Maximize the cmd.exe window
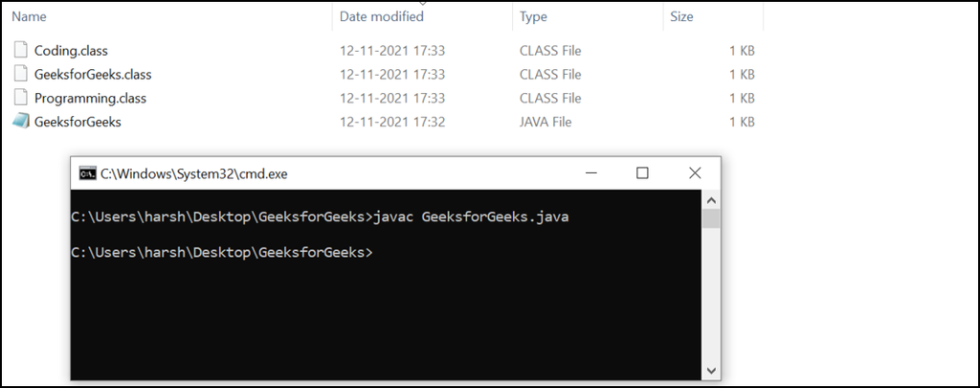 pos(642,173)
